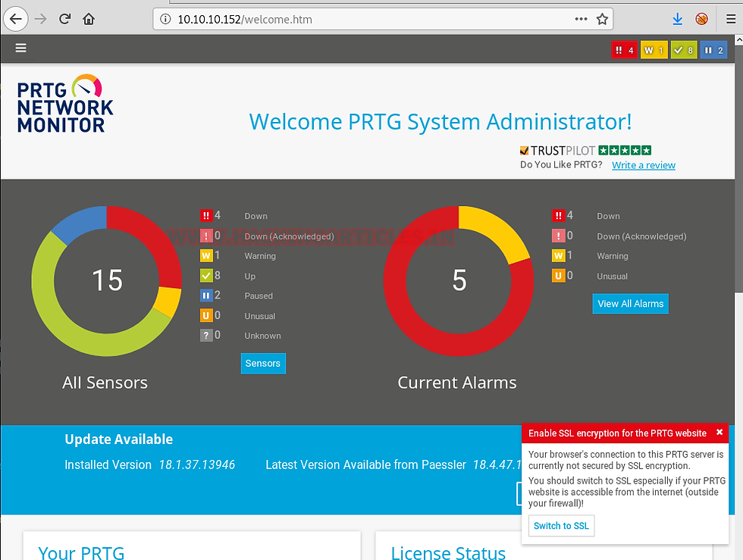This screenshot has width=743, height=560.
Task: Click the Unknown question-mark icon in legend
Action: pos(206,335)
